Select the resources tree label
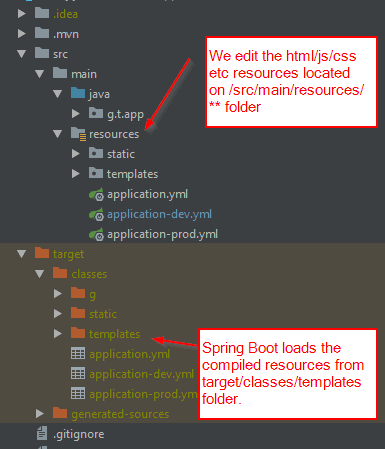This screenshot has width=385, height=449. pyautogui.click(x=114, y=134)
